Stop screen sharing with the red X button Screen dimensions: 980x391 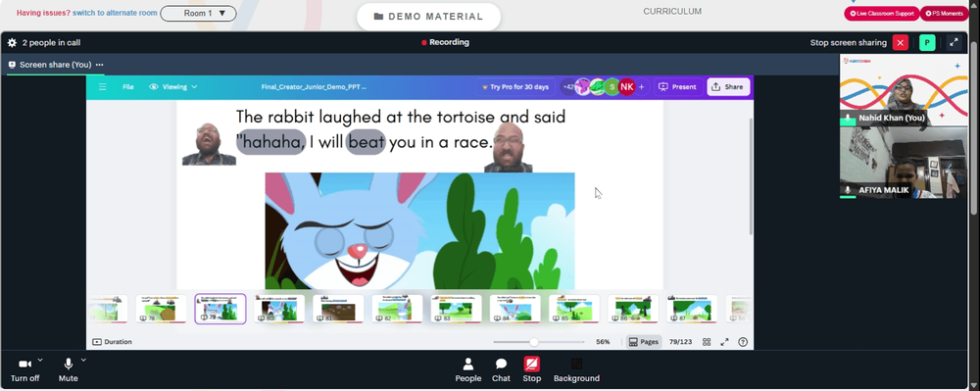tap(900, 42)
